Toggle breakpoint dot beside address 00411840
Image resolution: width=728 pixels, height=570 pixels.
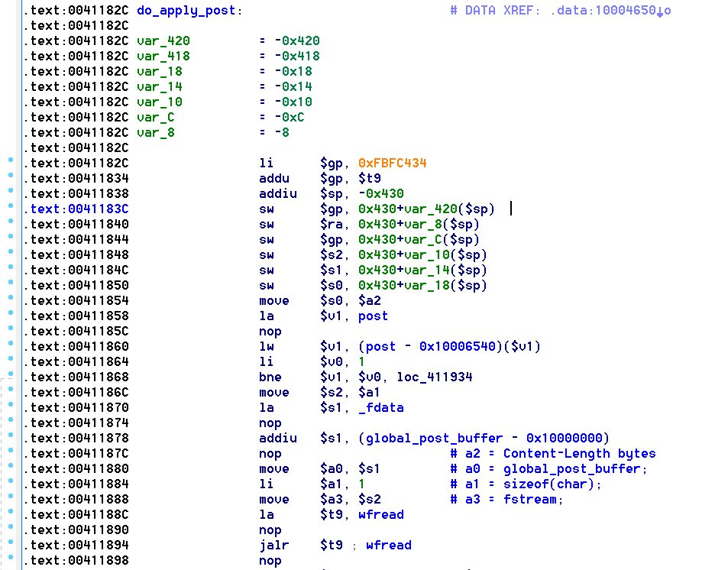11,221
